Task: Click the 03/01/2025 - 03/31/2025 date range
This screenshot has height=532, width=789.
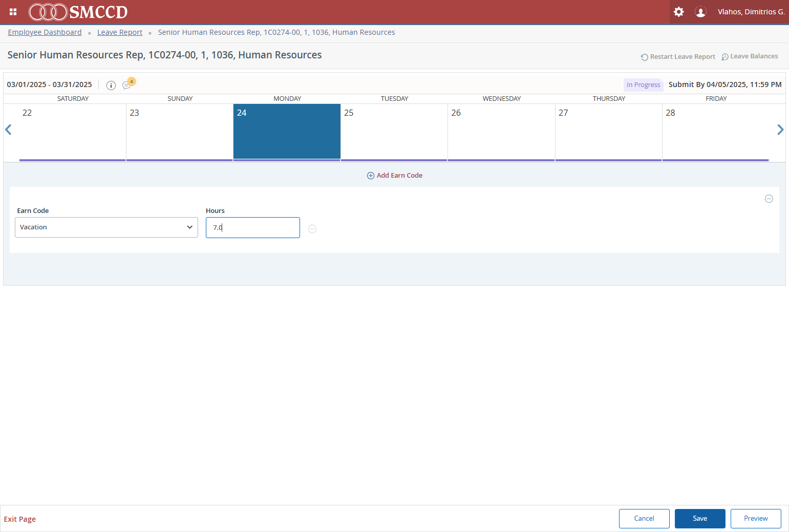Action: (50, 84)
